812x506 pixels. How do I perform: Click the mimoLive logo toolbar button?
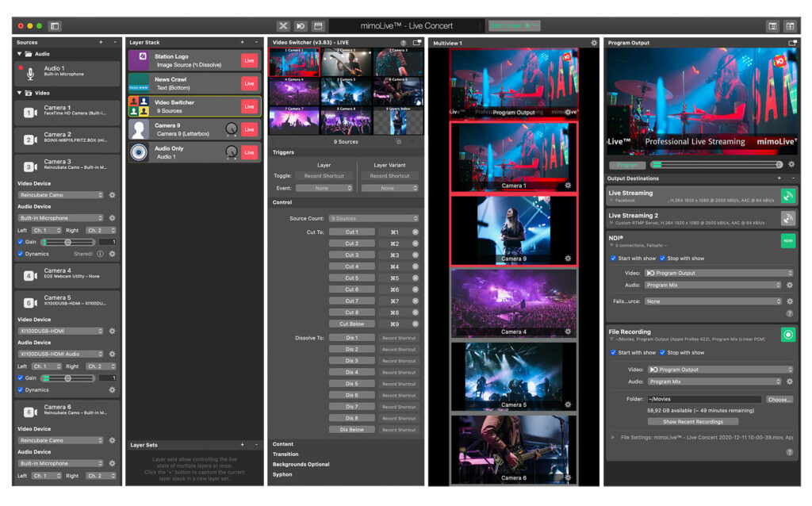click(x=301, y=26)
